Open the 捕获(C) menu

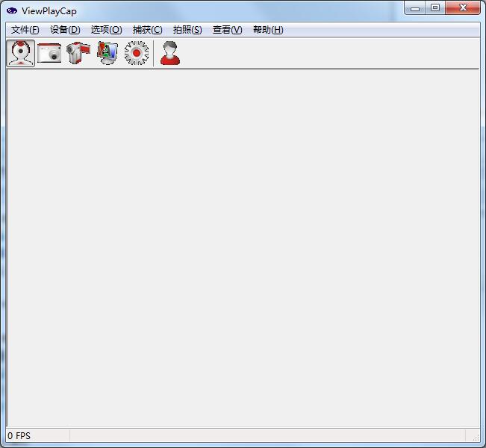pos(147,30)
